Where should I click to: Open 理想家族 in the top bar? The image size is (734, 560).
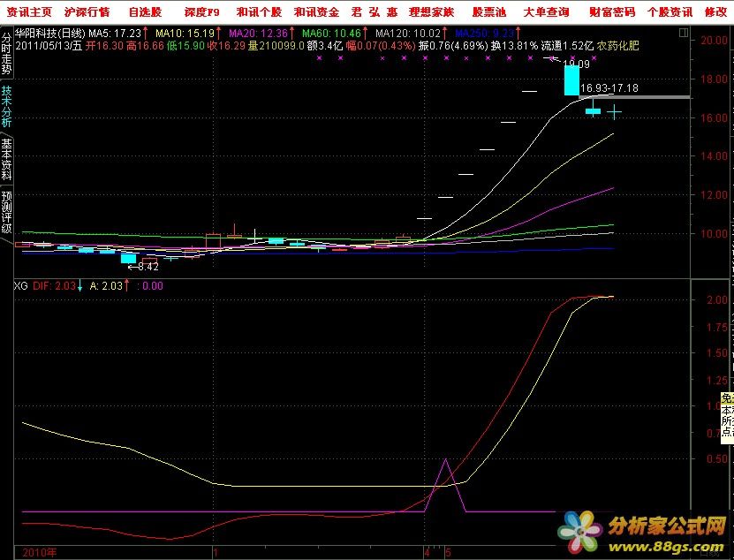[x=432, y=11]
